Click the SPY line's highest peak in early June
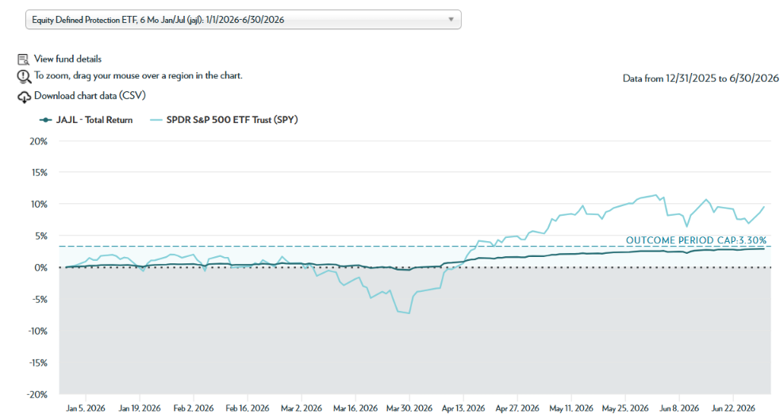 pos(656,195)
